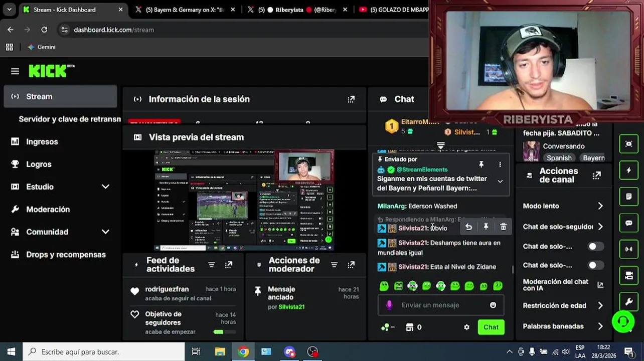Open the Kick hamburger menu
Viewport: 644px width, 361px height.
15,71
